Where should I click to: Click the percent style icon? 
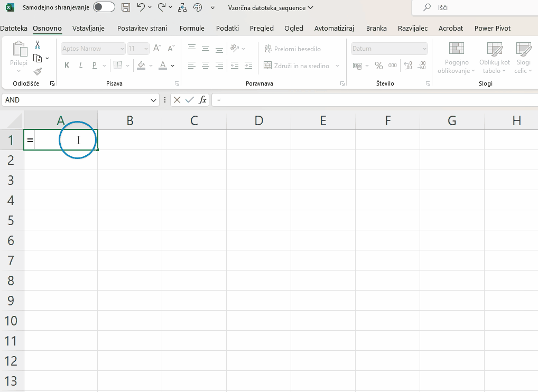(378, 66)
